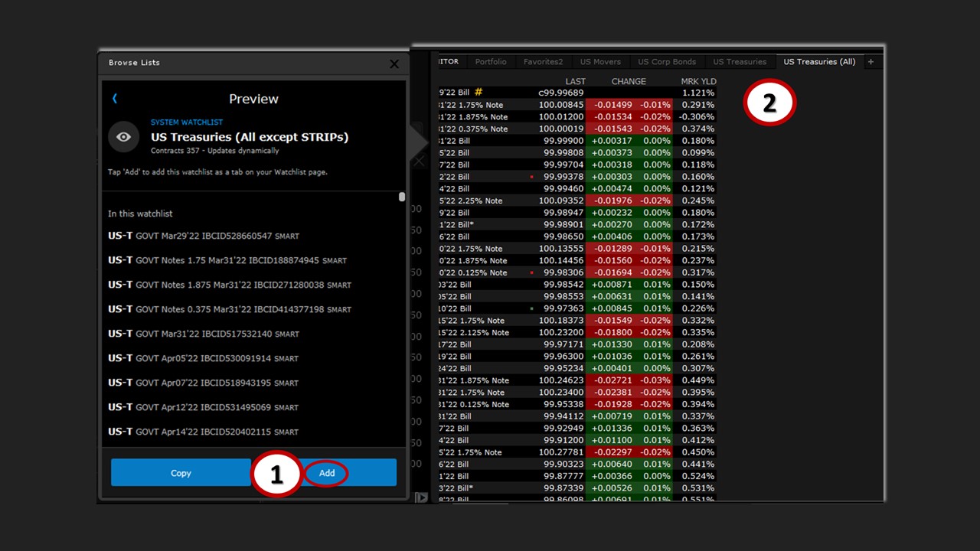Click the yellow hash icon on first Bill row
Screen dimensions: 980x551
tap(479, 93)
